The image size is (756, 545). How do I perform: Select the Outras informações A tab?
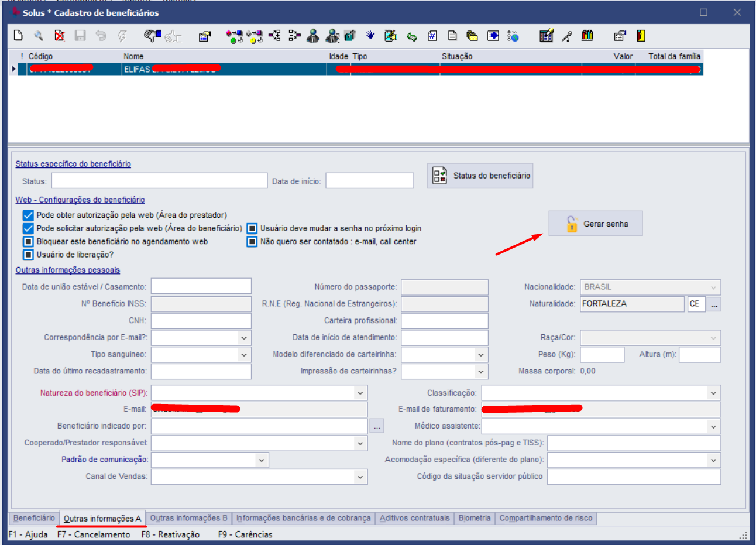point(102,519)
